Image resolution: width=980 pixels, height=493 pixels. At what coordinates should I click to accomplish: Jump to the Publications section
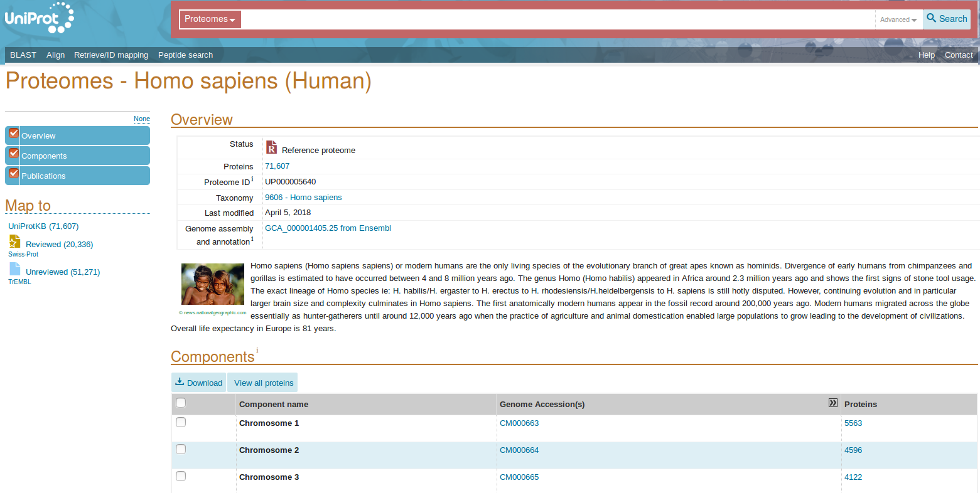click(x=43, y=176)
